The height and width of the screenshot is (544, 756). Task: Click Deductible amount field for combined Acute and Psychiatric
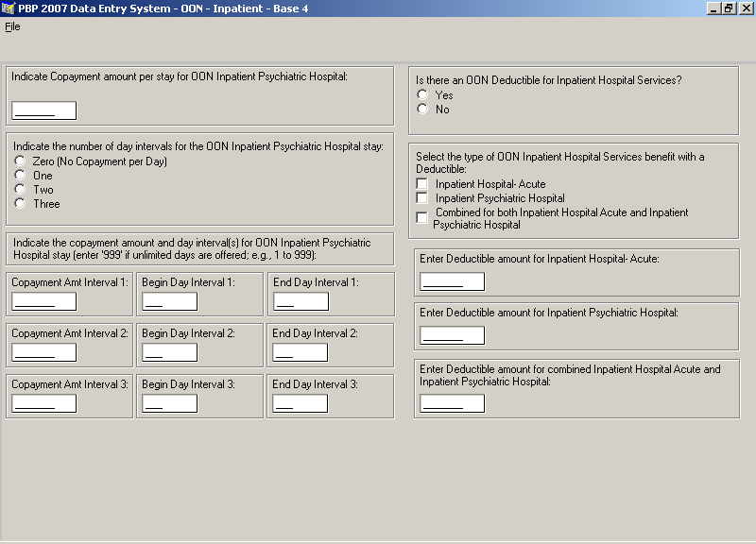453,403
